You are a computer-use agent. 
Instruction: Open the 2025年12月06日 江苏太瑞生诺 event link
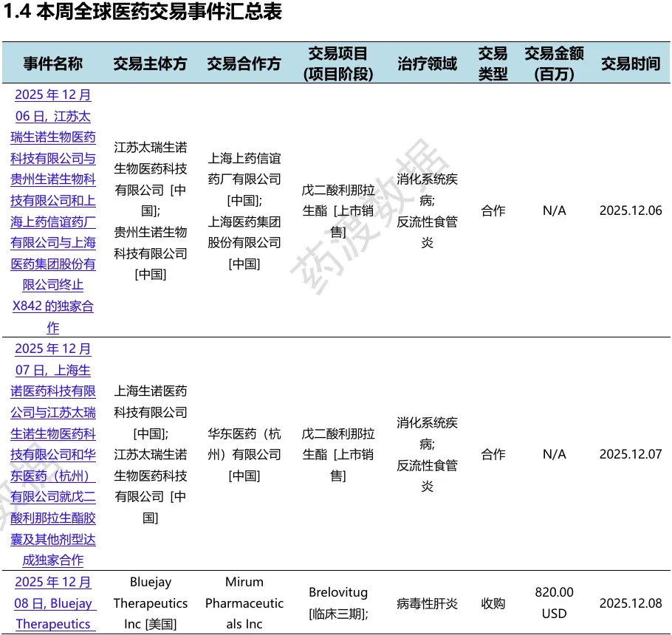pos(52,211)
